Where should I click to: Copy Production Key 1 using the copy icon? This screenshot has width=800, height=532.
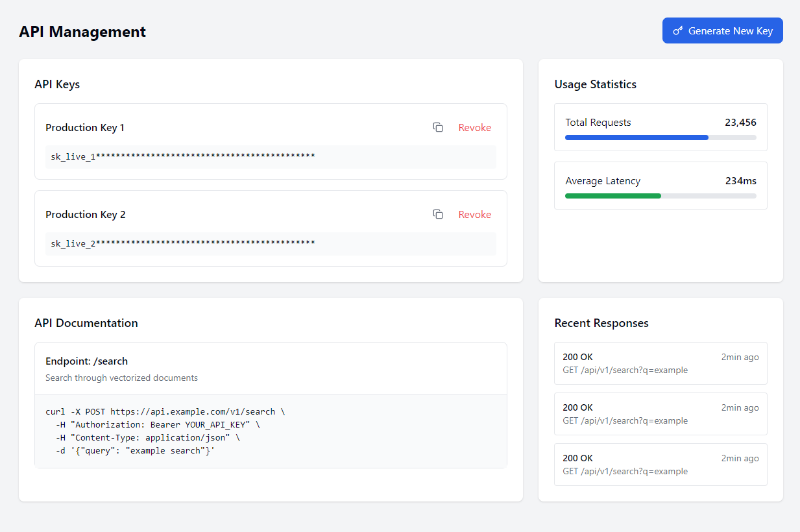(438, 127)
